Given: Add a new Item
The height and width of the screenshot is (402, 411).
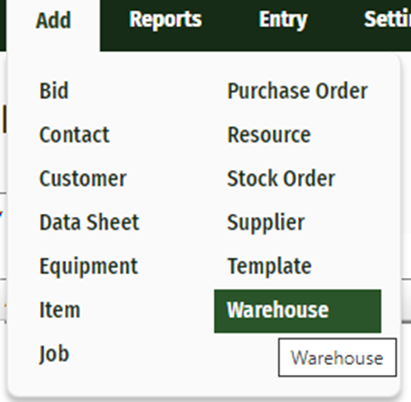Looking at the screenshot, I should (60, 310).
